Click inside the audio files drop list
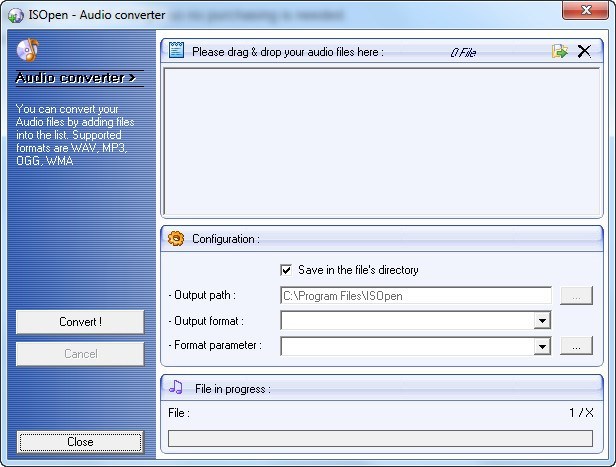The height and width of the screenshot is (467, 616). click(381, 141)
